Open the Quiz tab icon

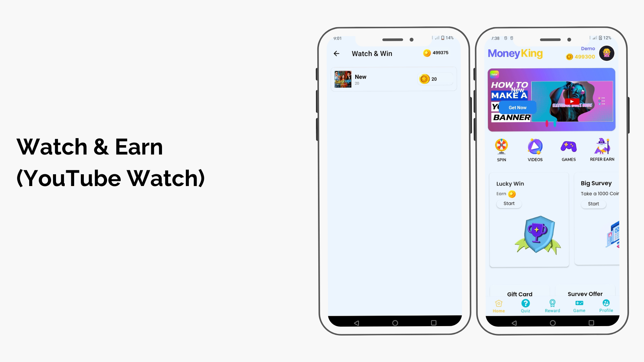coord(526,303)
